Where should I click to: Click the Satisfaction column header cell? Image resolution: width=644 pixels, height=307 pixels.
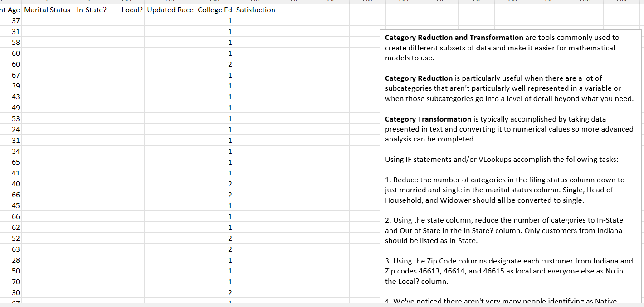pos(255,10)
